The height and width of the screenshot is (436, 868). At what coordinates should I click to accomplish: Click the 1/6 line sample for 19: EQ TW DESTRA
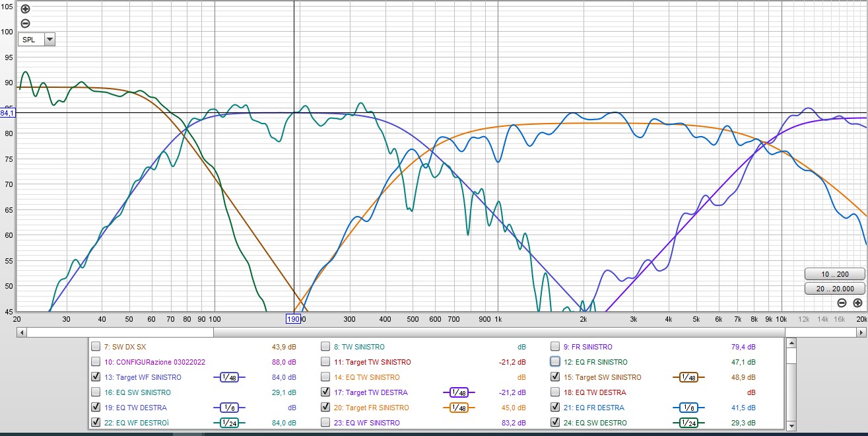coord(229,408)
